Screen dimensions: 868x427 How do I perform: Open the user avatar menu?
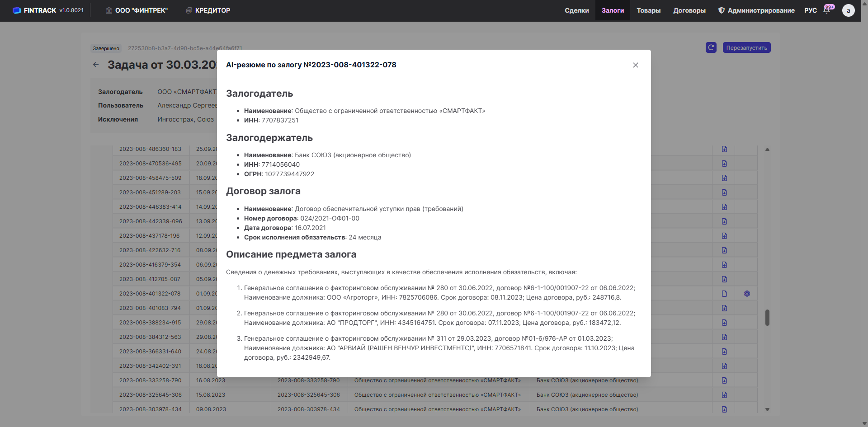point(848,10)
